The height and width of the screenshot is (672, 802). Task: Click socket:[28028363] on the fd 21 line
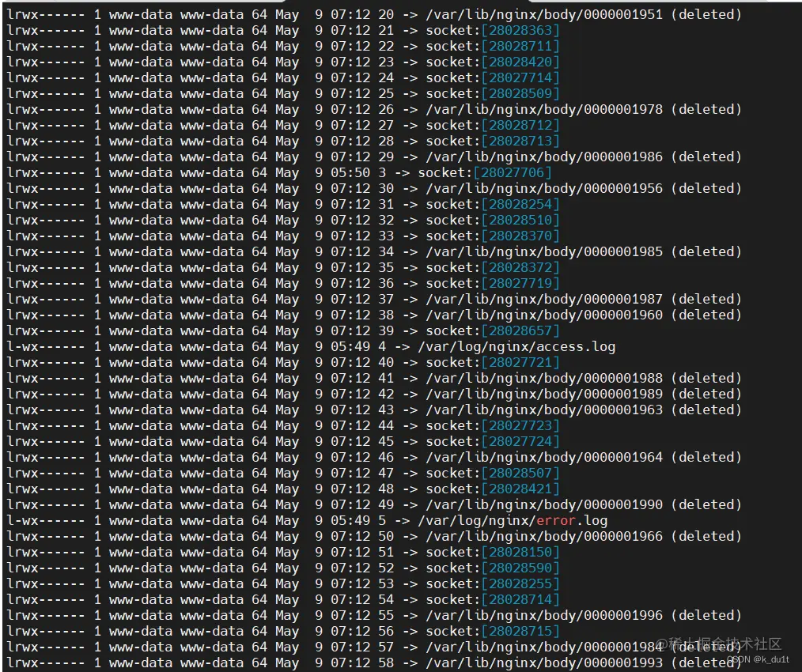[493, 31]
